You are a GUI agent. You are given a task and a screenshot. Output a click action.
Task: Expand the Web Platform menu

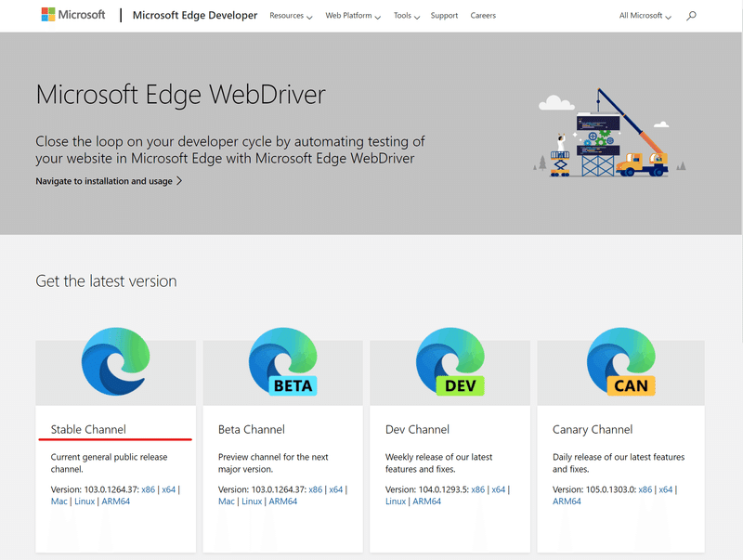[352, 16]
